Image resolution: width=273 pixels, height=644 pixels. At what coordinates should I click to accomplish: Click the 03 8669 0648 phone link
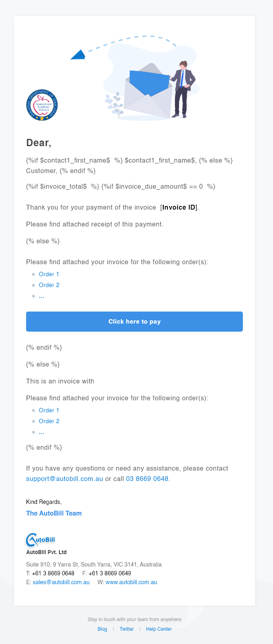click(147, 479)
